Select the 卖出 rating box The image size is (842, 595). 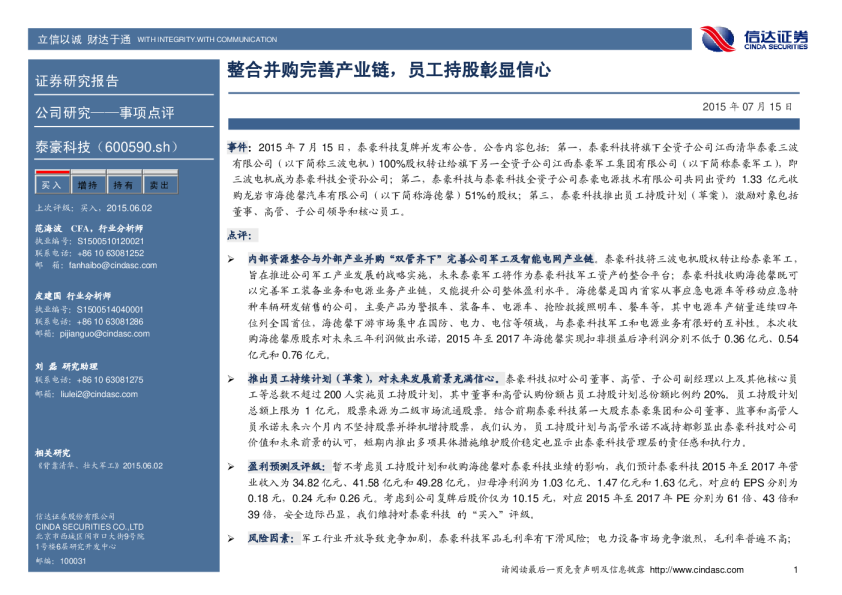click(158, 185)
